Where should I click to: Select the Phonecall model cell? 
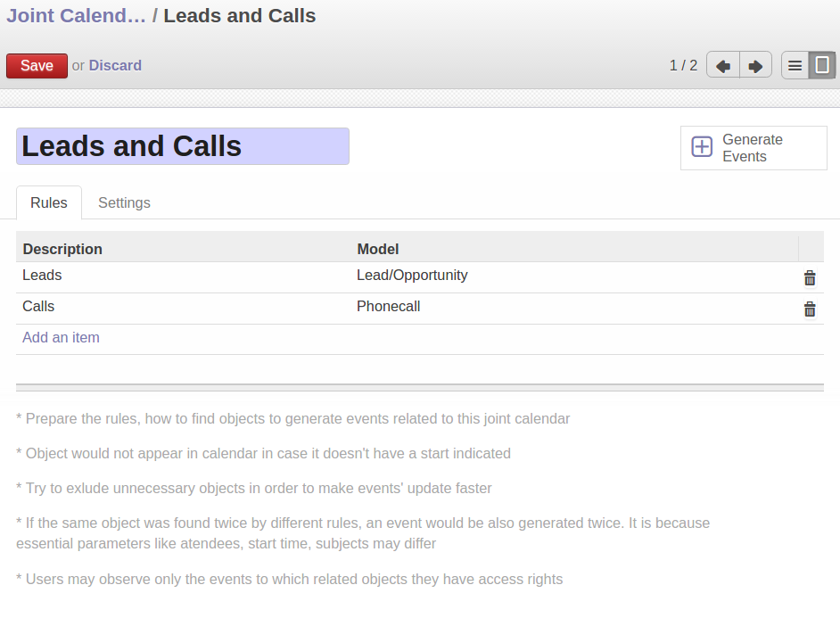tap(389, 307)
